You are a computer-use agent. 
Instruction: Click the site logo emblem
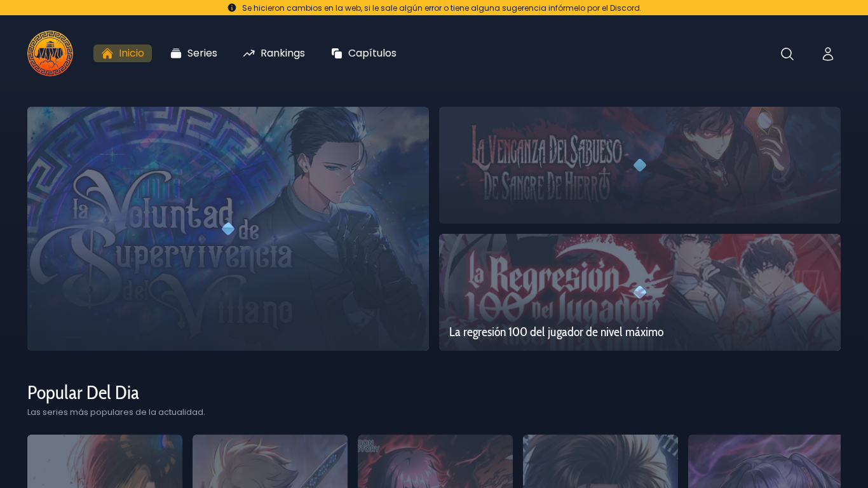50,53
